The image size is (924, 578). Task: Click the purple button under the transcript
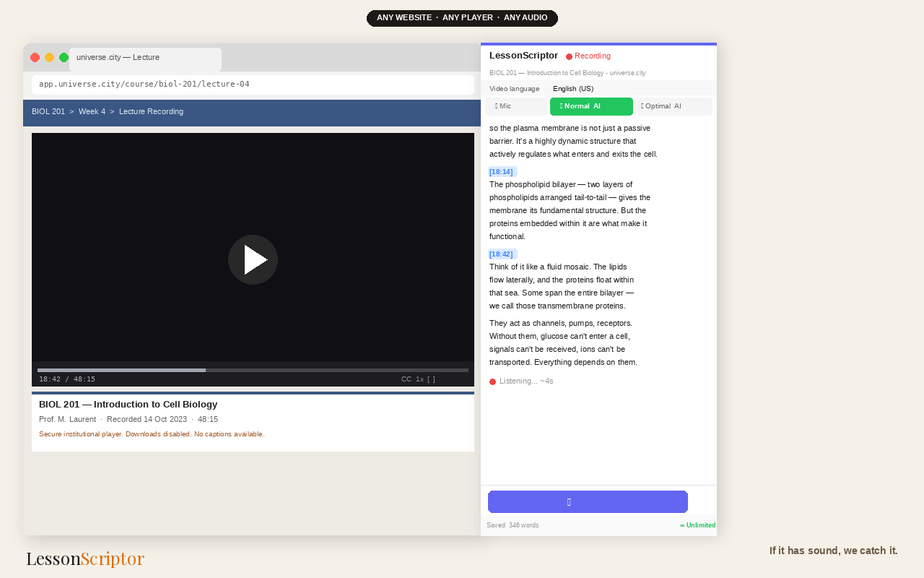click(x=588, y=502)
